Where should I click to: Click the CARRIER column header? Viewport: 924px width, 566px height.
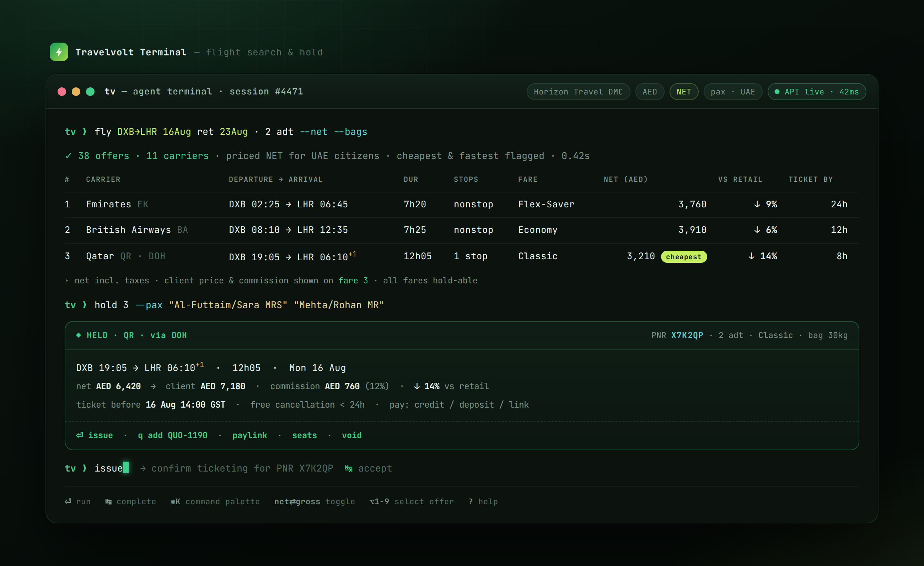click(x=103, y=179)
